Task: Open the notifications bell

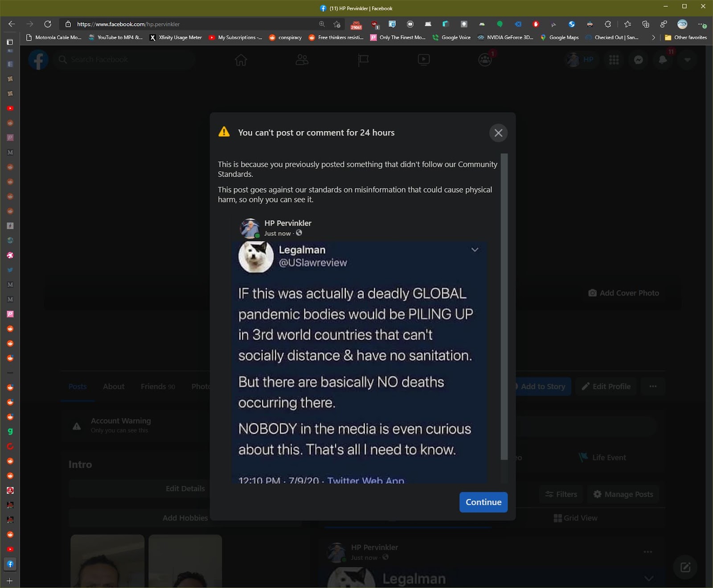Action: click(663, 60)
